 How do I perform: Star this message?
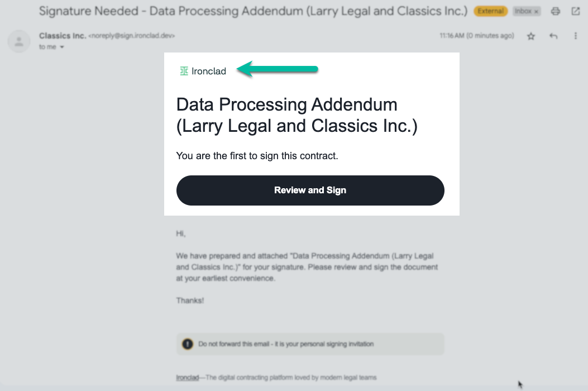pos(530,36)
